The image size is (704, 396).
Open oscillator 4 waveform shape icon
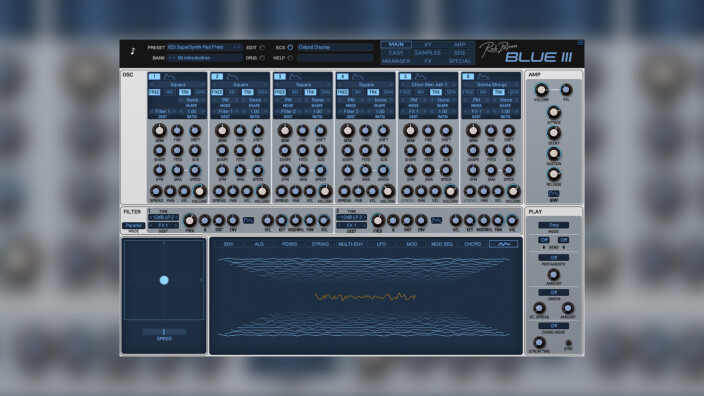pyautogui.click(x=357, y=77)
